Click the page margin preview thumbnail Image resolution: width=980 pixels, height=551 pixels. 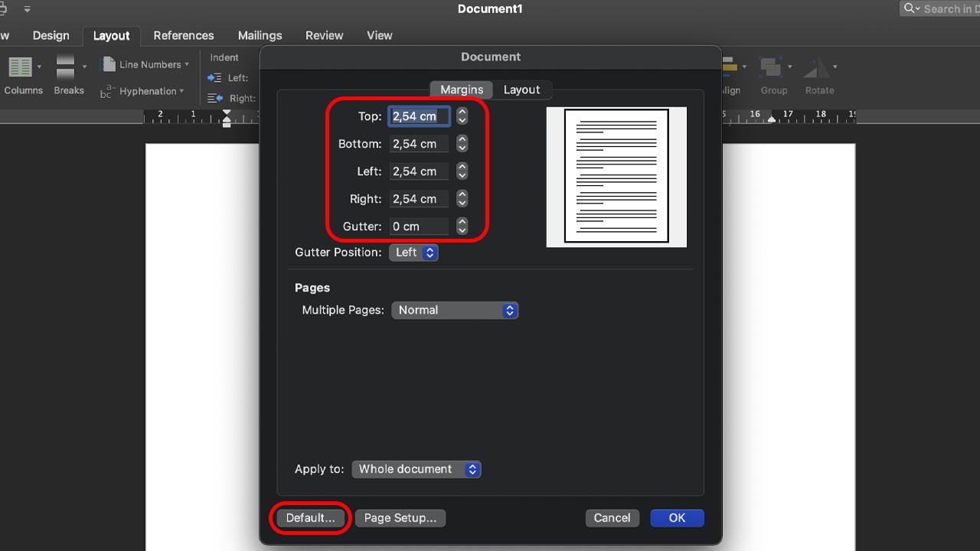(616, 177)
